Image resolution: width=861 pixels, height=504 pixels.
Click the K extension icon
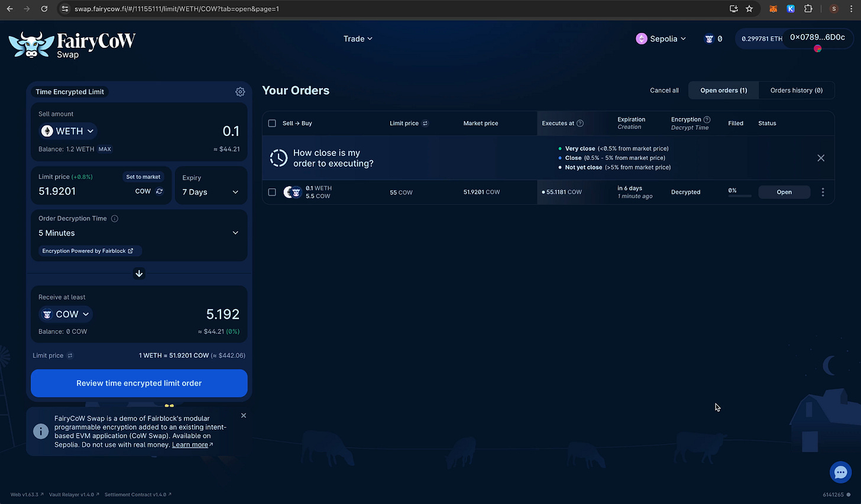[x=791, y=9]
